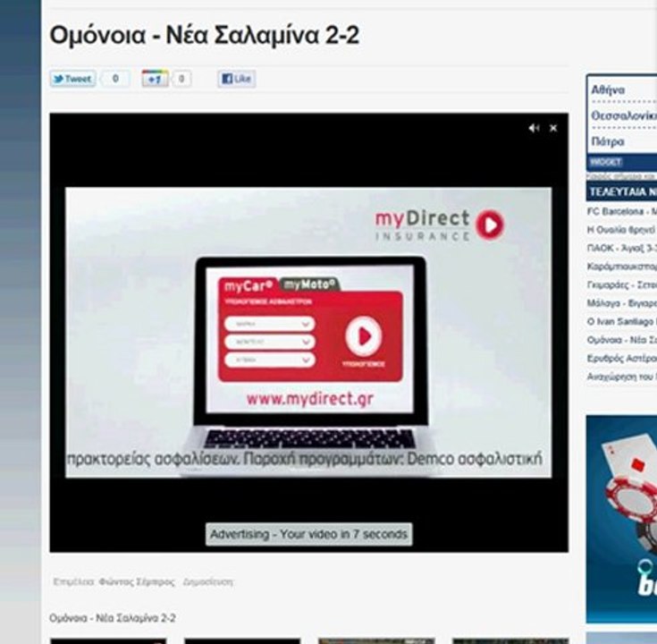Open the ΠΑΟΚ - Άγιαξ 3-3 news item

pos(622,249)
